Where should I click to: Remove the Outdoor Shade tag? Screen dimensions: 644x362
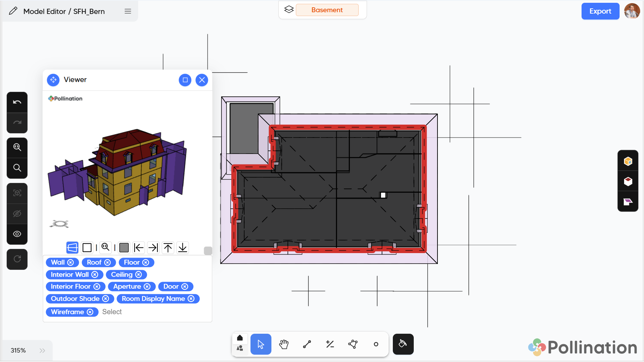coord(106,299)
